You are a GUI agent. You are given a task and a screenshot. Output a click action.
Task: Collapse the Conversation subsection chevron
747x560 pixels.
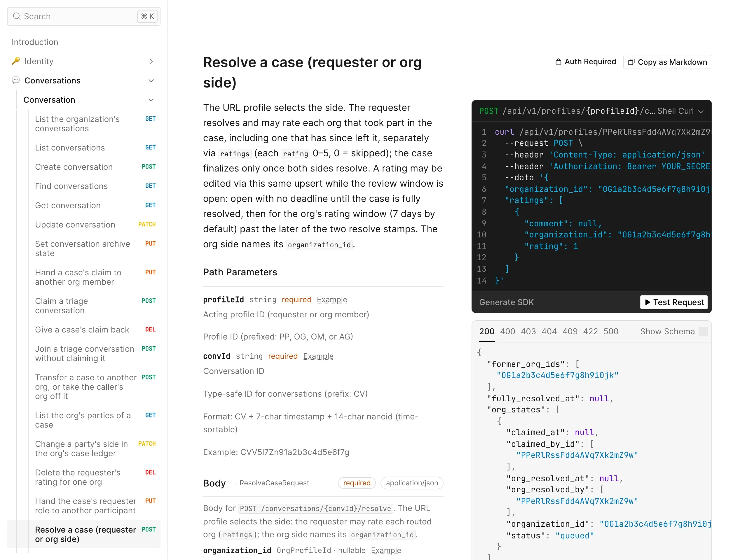[x=151, y=99]
